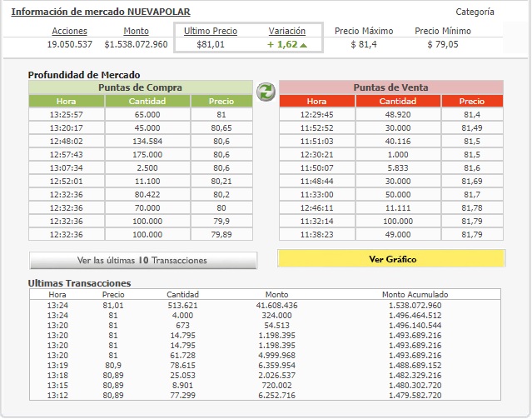This screenshot has height=419, width=532.
Task: Select transaction time 13:15
Action: [x=57, y=386]
